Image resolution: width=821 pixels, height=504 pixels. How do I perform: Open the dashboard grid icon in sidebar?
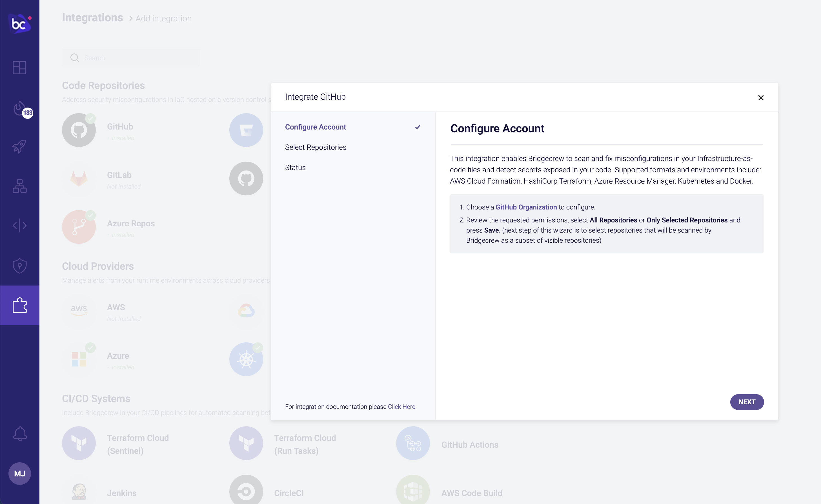20,68
